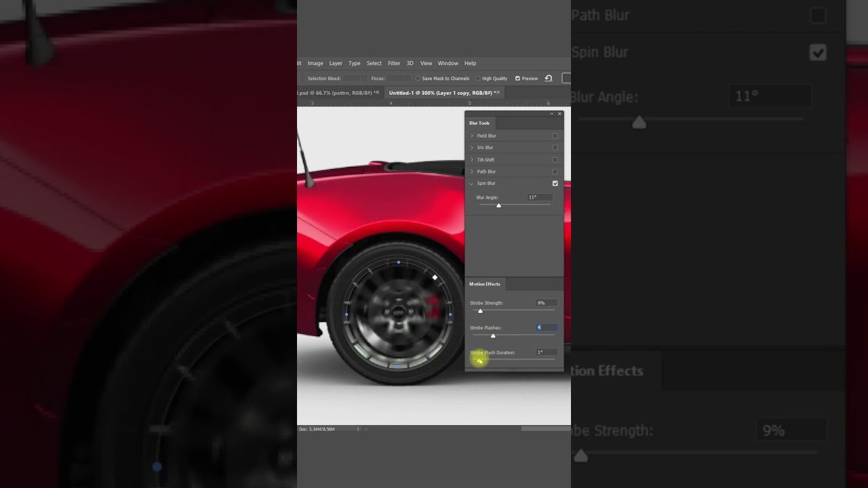The height and width of the screenshot is (488, 868).
Task: Enable the Iris Blur checkbox
Action: point(555,147)
